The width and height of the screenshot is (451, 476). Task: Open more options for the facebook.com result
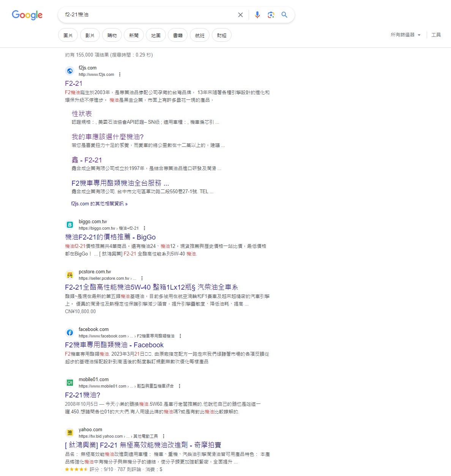click(x=180, y=336)
